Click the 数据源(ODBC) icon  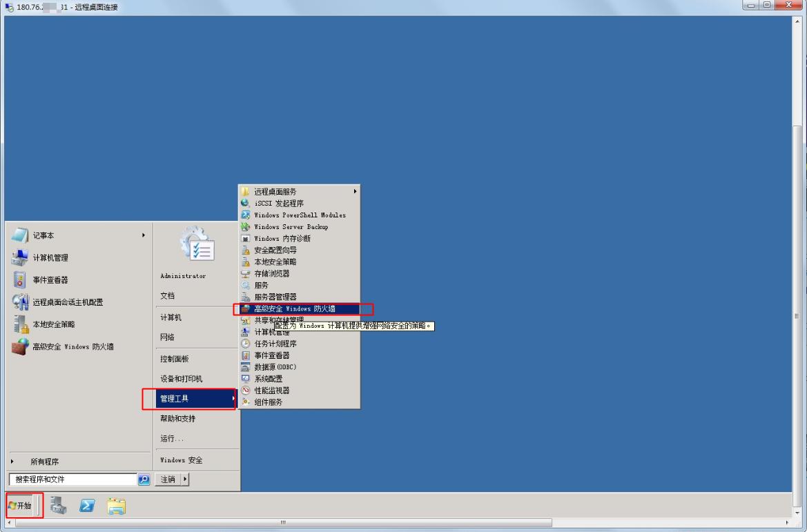point(246,367)
